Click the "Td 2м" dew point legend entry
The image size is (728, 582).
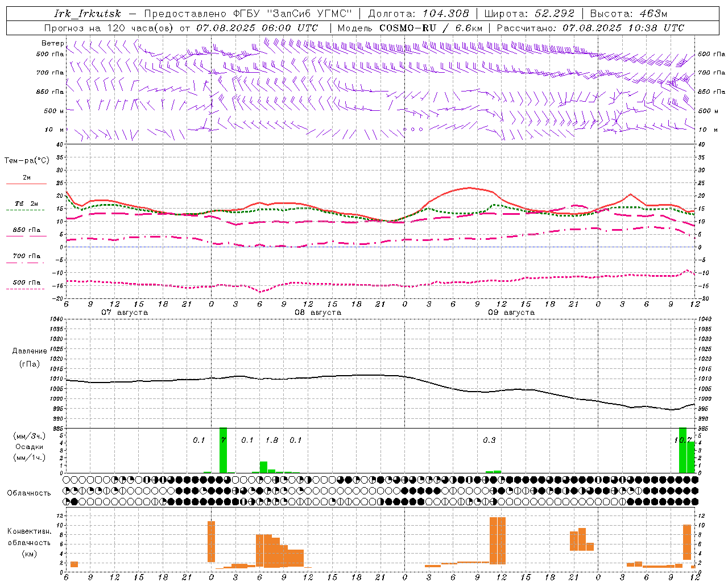(x=27, y=203)
